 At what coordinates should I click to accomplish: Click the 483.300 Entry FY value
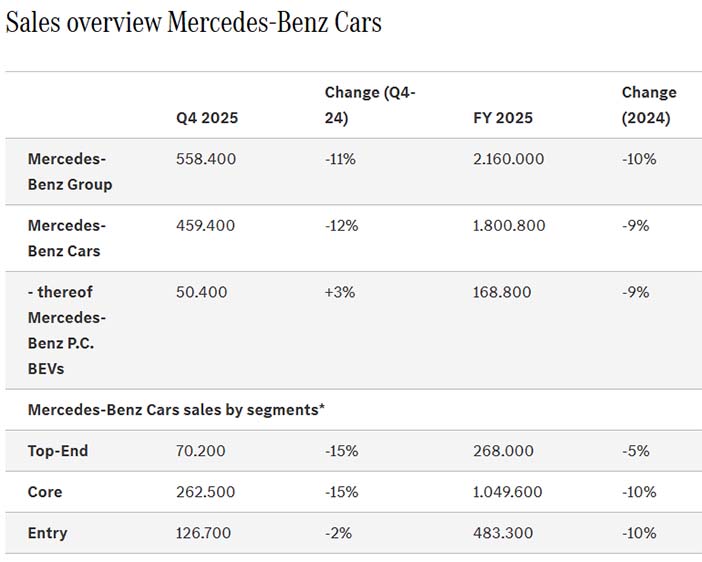[502, 533]
